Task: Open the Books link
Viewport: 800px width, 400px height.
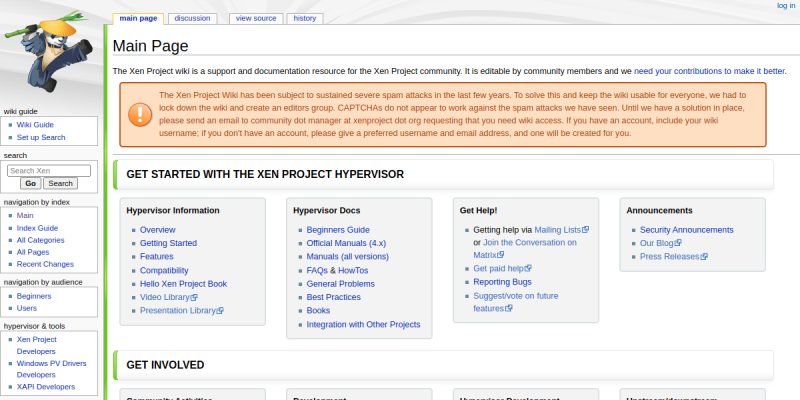Action: [x=318, y=310]
